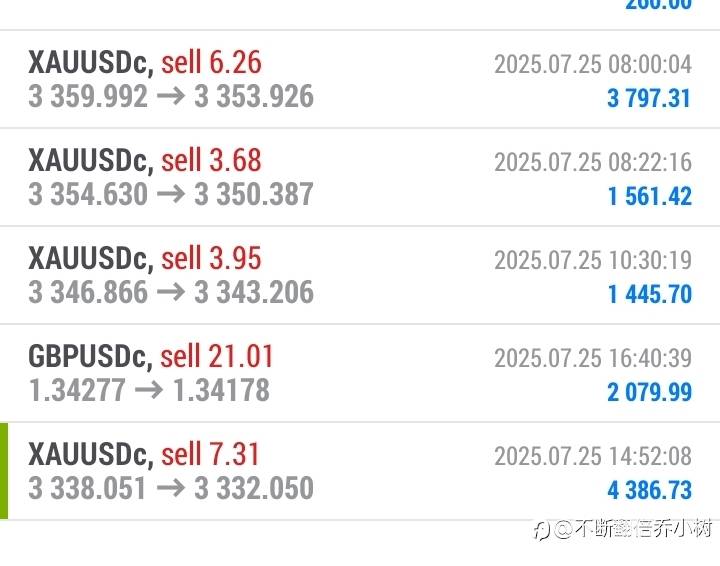
Task: Open the XAUUSDc sell 7.31 trade
Action: pyautogui.click(x=145, y=455)
